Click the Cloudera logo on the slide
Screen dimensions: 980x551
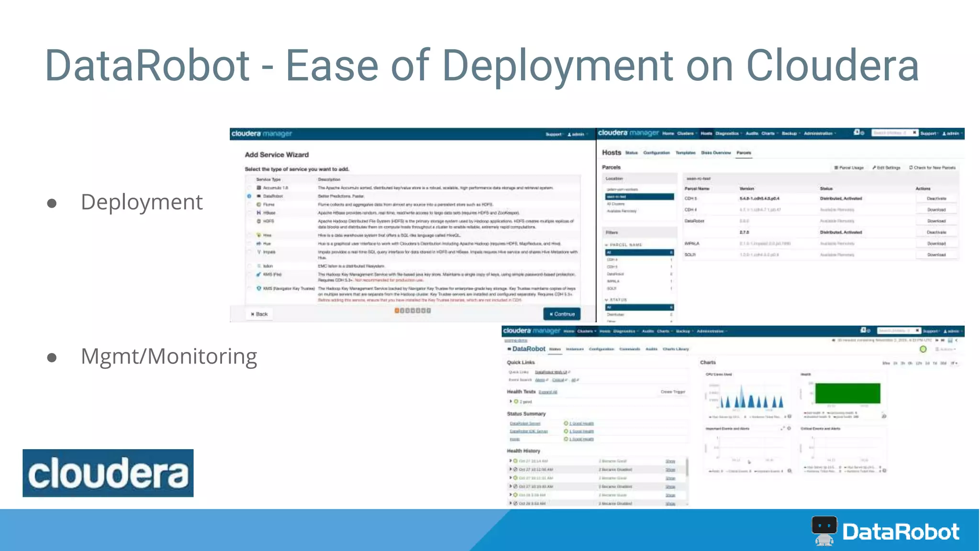click(x=108, y=473)
